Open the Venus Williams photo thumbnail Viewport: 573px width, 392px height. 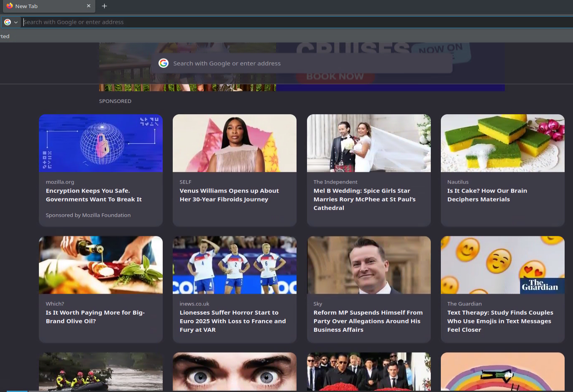click(235, 143)
